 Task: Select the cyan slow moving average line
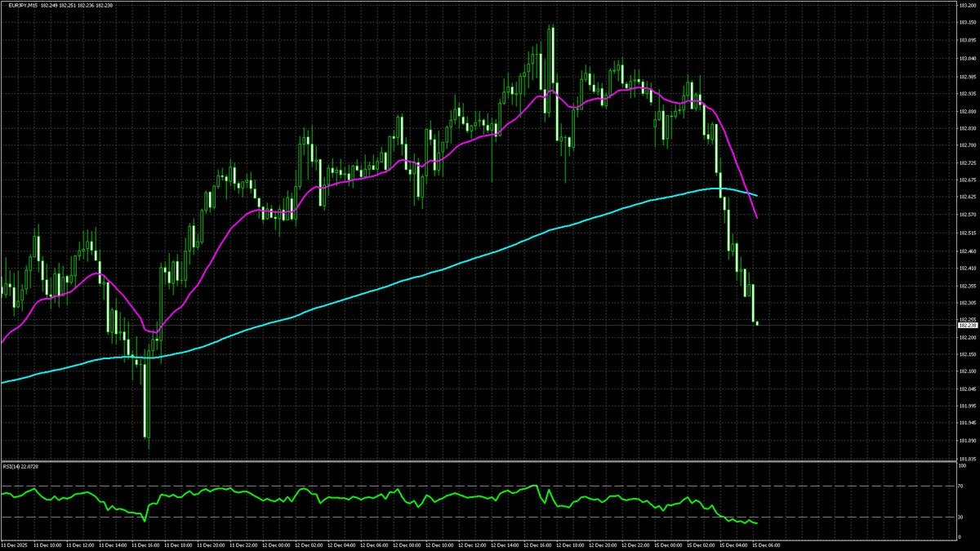pyautogui.click(x=408, y=279)
